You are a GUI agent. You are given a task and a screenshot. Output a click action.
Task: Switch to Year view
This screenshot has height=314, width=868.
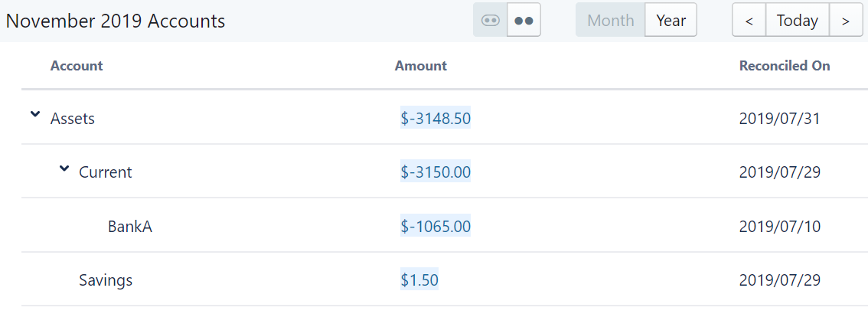[671, 21]
